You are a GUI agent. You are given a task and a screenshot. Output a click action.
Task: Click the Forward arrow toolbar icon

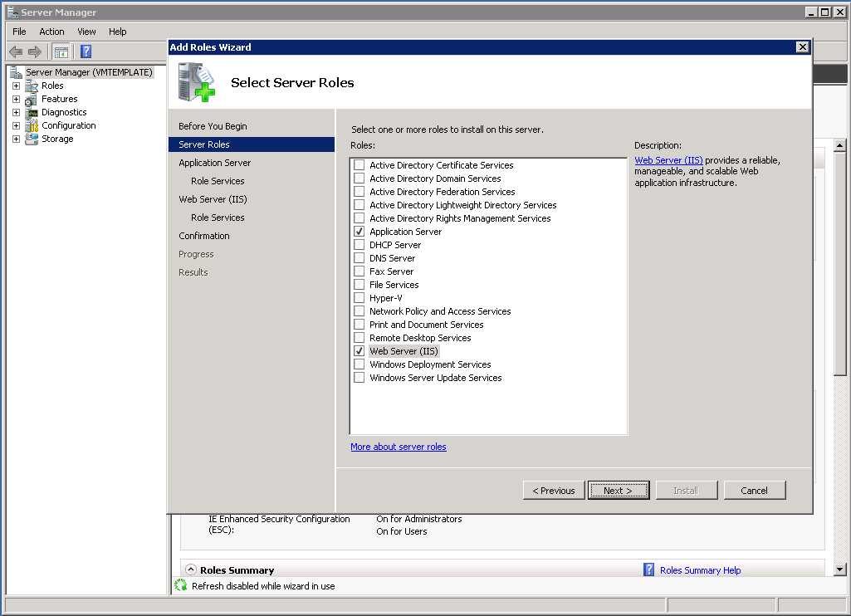pyautogui.click(x=35, y=52)
